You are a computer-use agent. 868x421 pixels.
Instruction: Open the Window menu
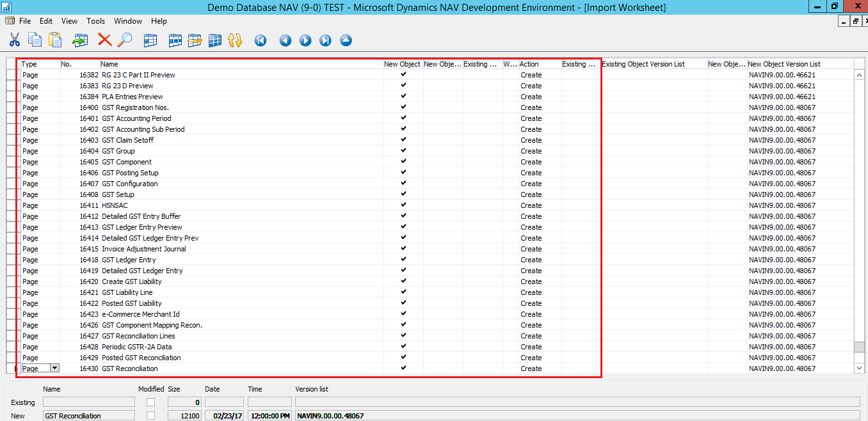pos(128,21)
